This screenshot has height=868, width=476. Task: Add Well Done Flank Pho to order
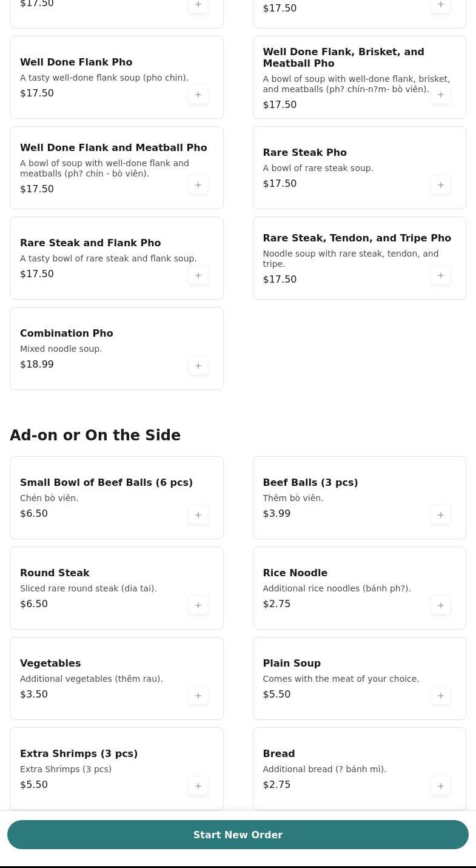click(198, 95)
